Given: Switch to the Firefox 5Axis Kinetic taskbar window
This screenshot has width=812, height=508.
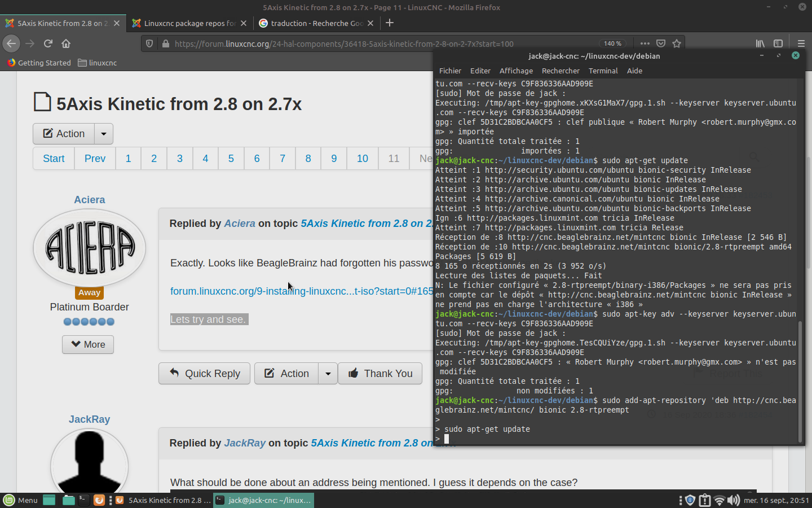Looking at the screenshot, I should tap(163, 500).
